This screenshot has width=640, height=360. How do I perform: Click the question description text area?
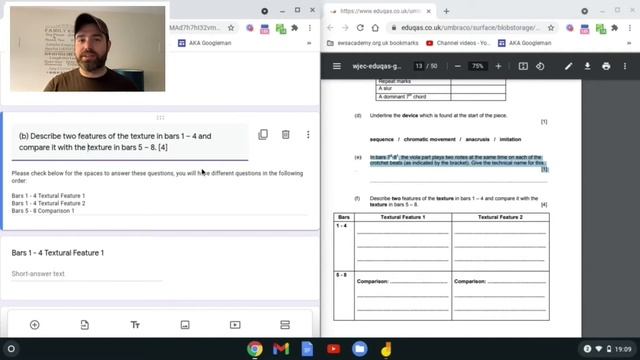(x=159, y=192)
